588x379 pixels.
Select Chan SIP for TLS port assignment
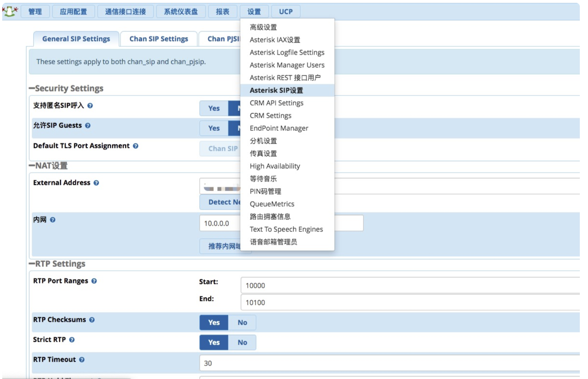click(x=220, y=149)
